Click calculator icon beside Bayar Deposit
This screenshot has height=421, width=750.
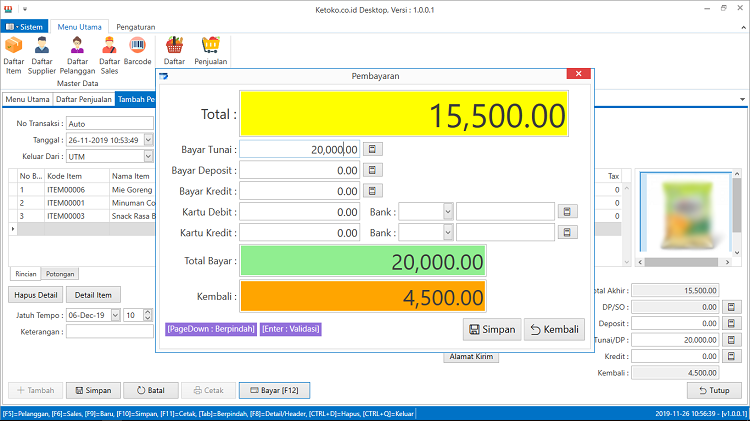(373, 170)
